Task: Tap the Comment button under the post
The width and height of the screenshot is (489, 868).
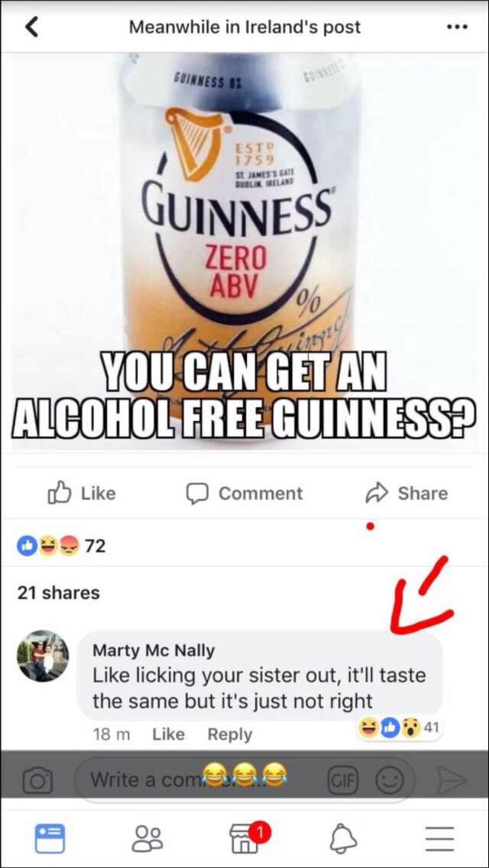Action: coord(244,494)
